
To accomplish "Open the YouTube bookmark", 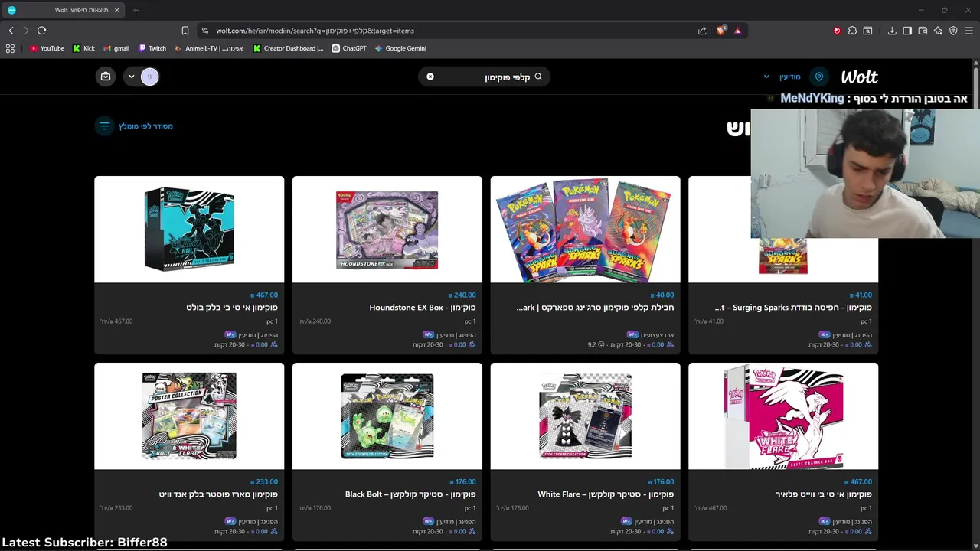I will click(47, 48).
